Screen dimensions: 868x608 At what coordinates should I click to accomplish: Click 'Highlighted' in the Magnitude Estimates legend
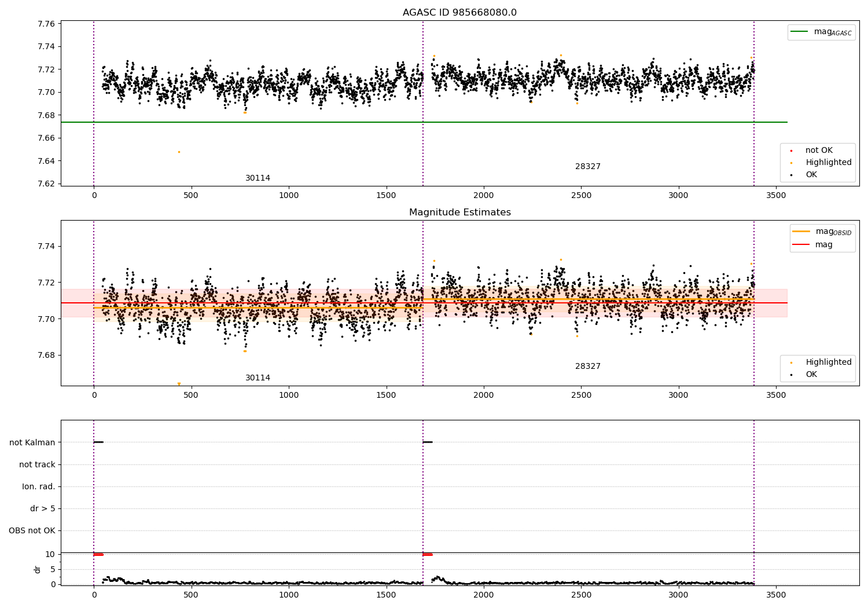pyautogui.click(x=829, y=362)
